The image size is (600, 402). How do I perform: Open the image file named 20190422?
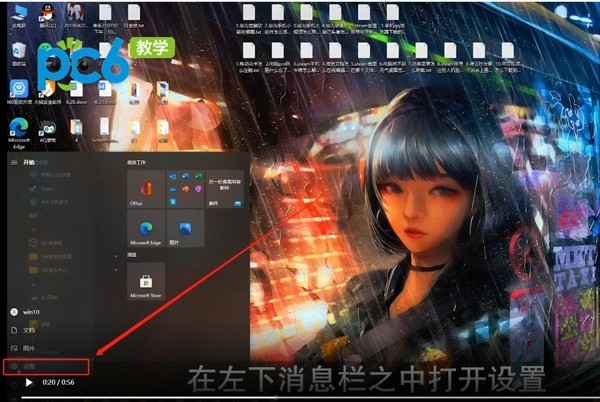point(75,16)
